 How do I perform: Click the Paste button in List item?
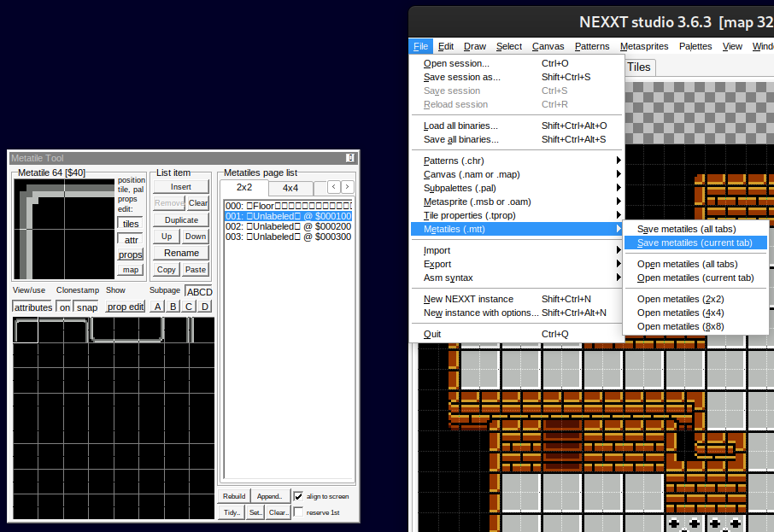pos(196,270)
